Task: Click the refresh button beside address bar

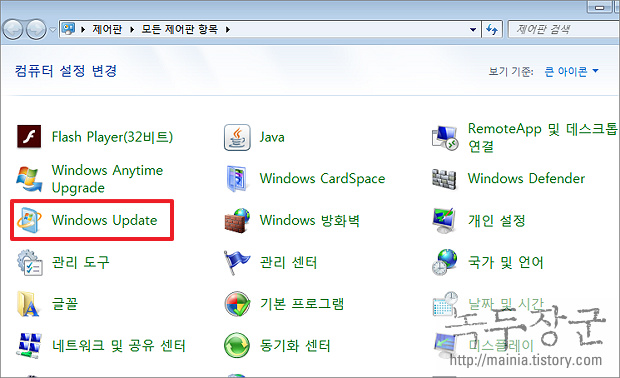Action: tap(492, 29)
